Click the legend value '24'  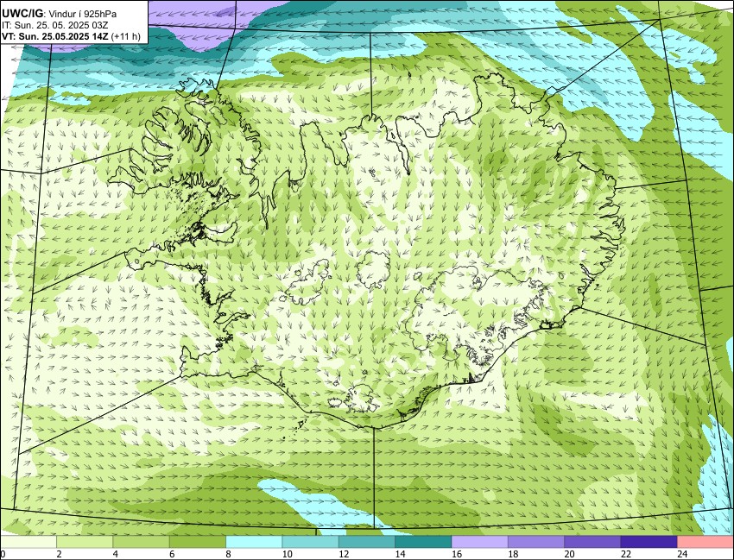click(x=682, y=554)
